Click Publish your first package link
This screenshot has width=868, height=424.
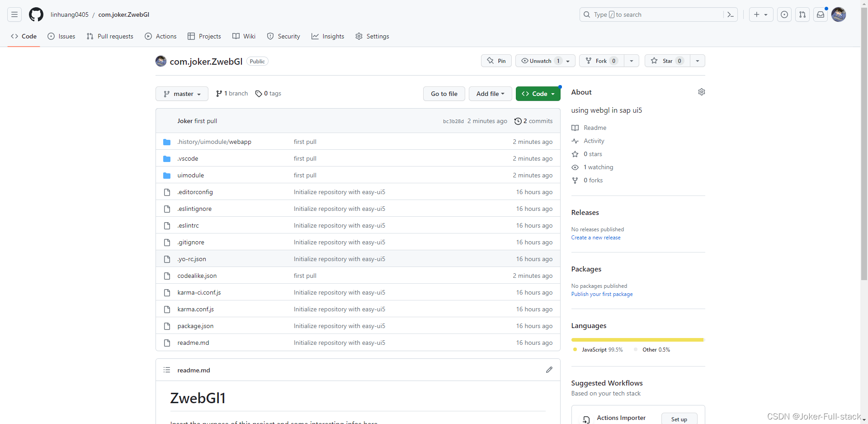click(602, 294)
